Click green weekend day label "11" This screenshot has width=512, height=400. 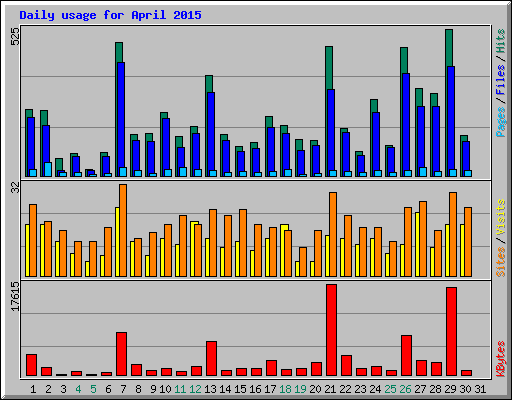tap(180, 389)
